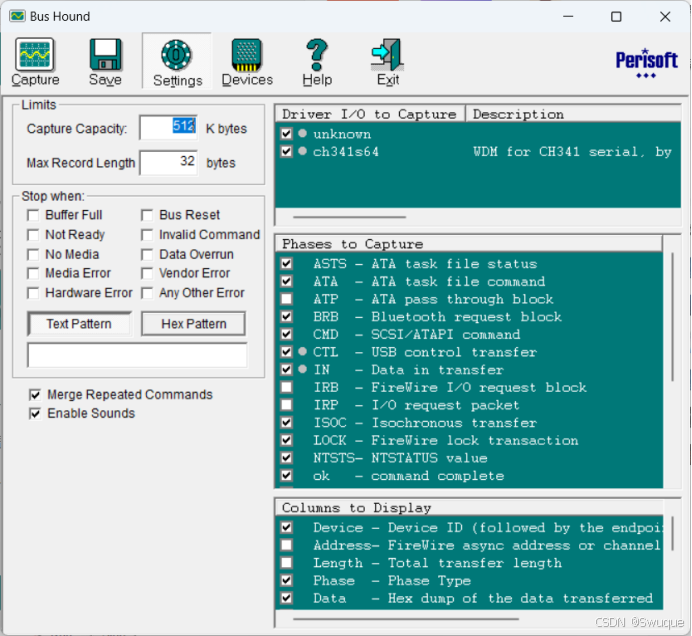Click the pattern text input box
Viewport: 692px width, 636px height.
[137, 355]
